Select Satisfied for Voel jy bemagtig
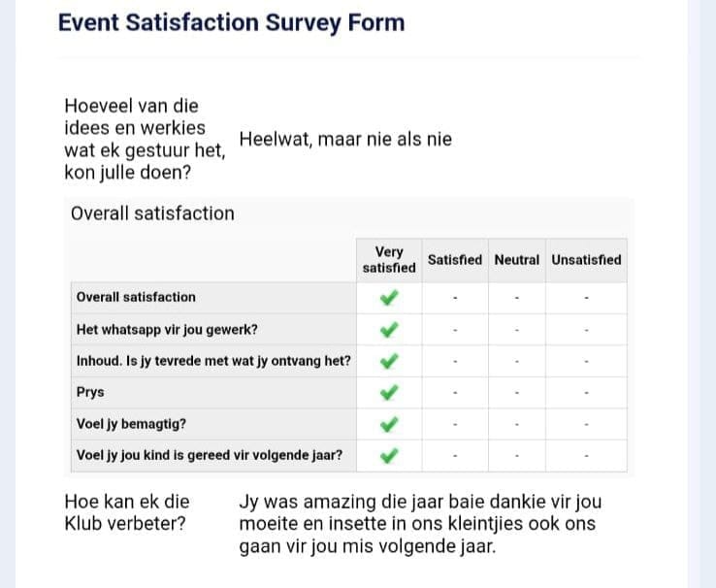 pyautogui.click(x=454, y=425)
